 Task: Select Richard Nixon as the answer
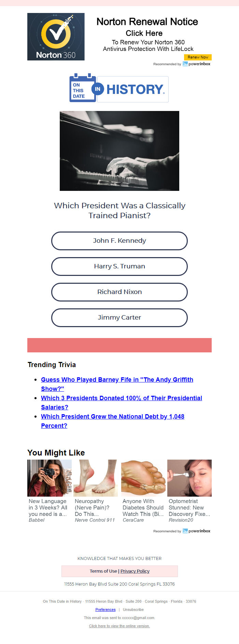point(119,292)
